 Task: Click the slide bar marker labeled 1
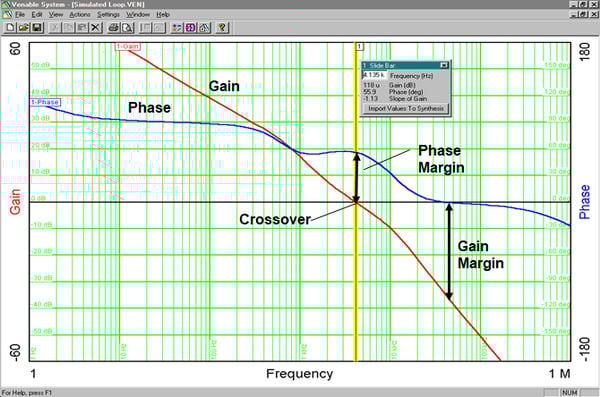point(359,46)
